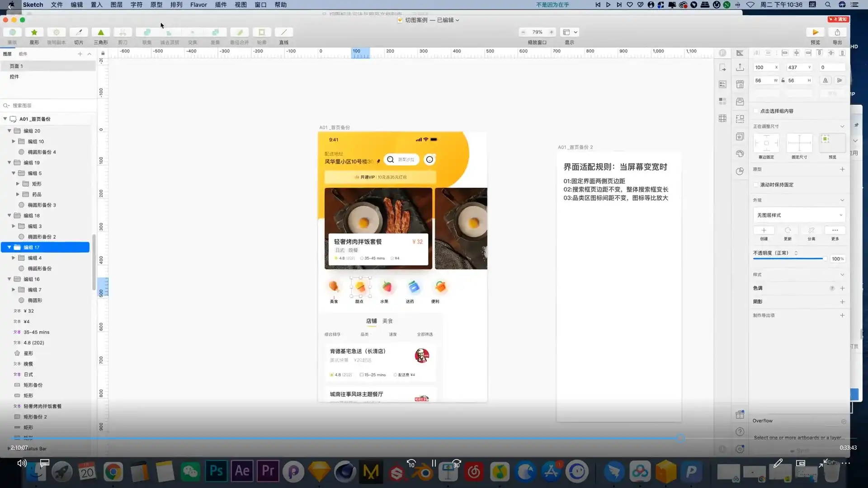The width and height of the screenshot is (868, 488).
Task: Select the 切片 slice tool
Action: click(79, 32)
